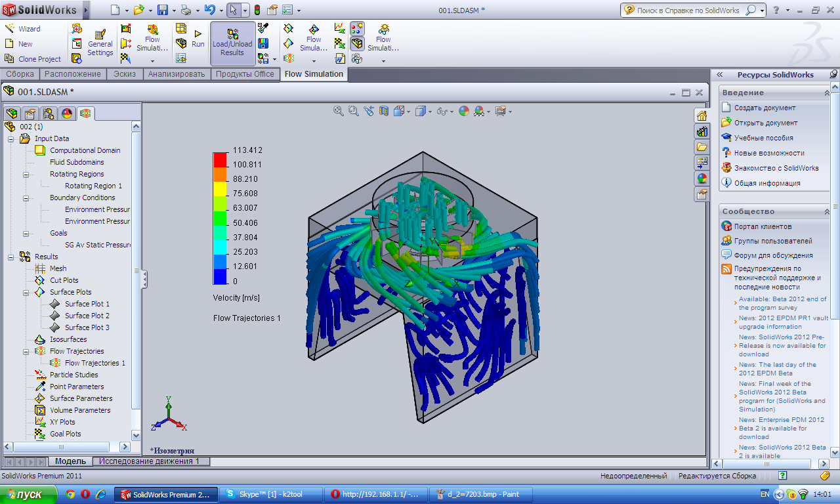Click the Rebuild traffic light icon
Viewport: 840px width, 504px height.
coord(257,10)
